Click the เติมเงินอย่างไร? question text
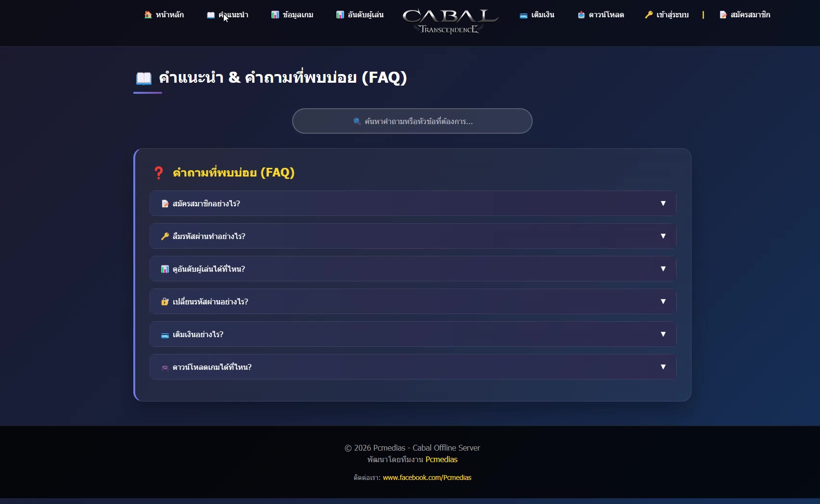 198,335
